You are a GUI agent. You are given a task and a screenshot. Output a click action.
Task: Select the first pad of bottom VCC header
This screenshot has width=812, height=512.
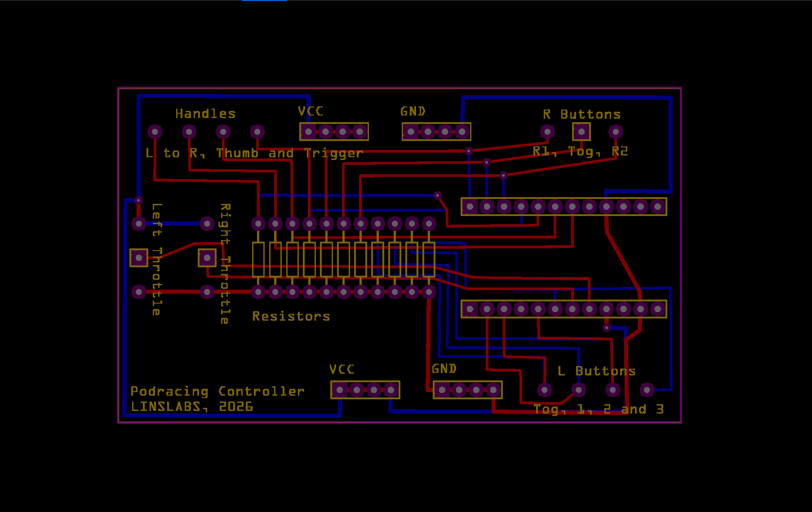click(340, 390)
